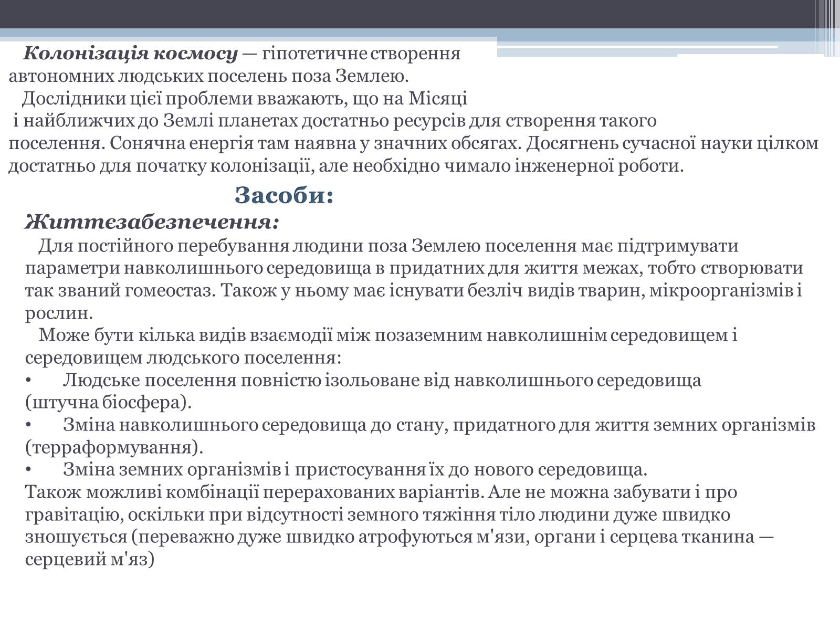Click the line beginning 'достатньо для початку колонізації'
840x630 pixels.
(x=346, y=166)
